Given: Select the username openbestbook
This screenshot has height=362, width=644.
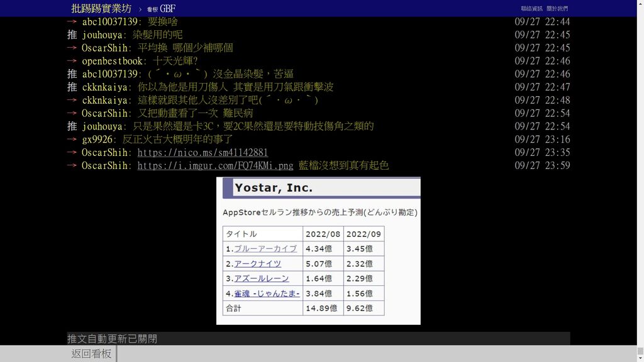Looking at the screenshot, I should (x=112, y=61).
